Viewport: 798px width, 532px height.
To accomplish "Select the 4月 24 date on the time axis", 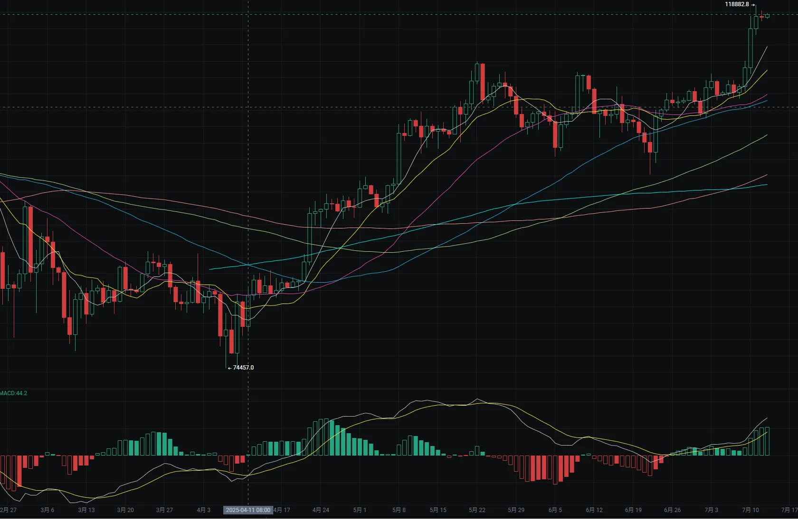I will point(321,510).
